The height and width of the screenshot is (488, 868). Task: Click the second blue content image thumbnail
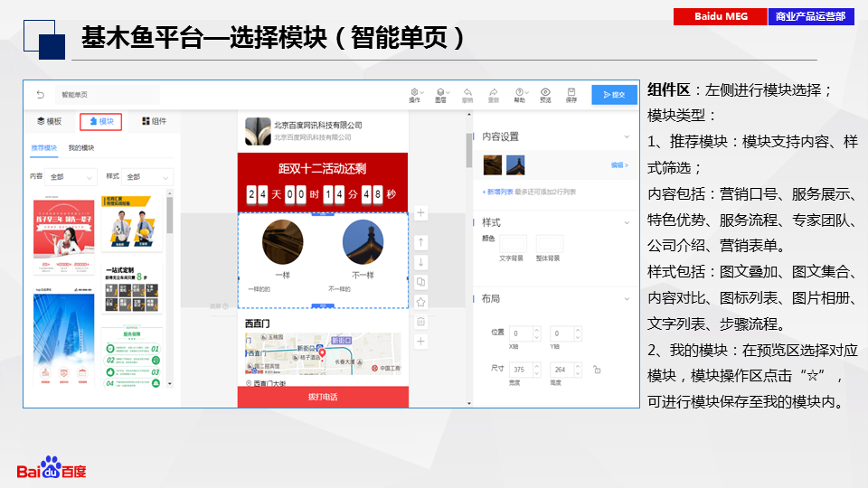(x=515, y=164)
